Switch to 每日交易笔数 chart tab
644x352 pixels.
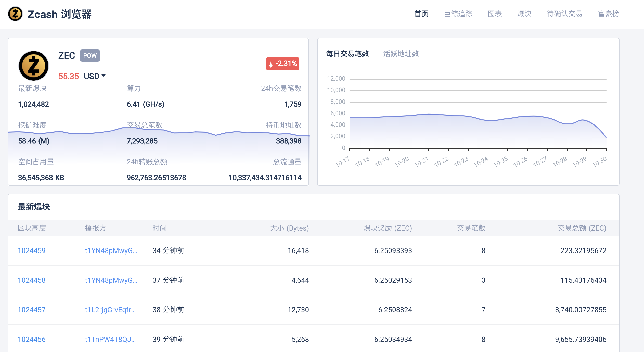point(347,54)
